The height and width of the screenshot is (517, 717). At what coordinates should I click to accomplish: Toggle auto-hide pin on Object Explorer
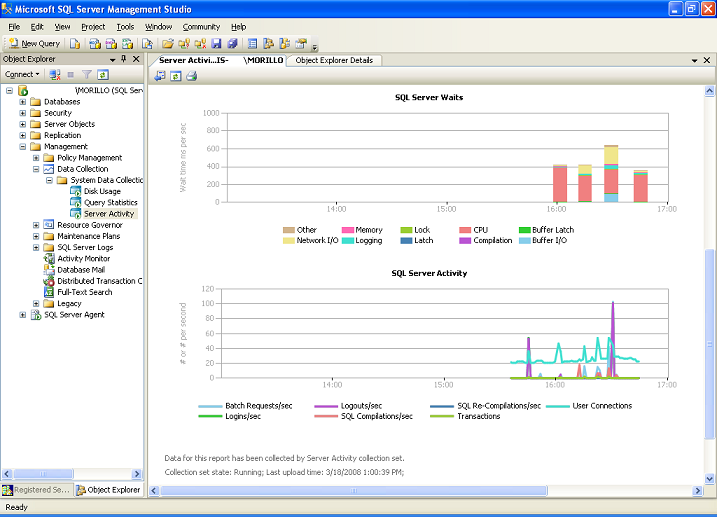(x=123, y=59)
